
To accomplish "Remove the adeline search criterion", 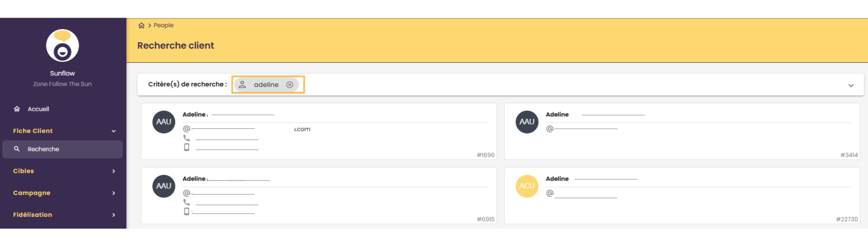I will pyautogui.click(x=290, y=85).
